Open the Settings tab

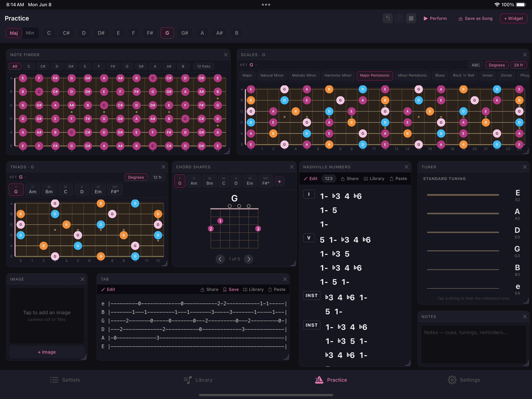point(464,380)
